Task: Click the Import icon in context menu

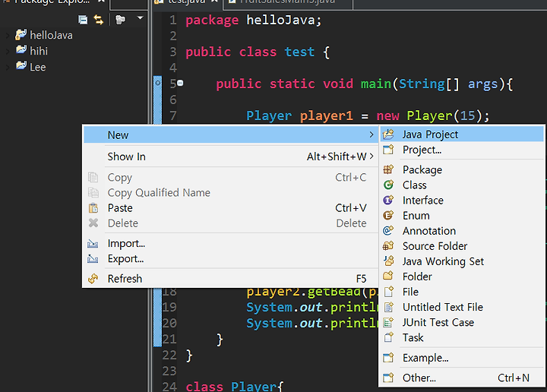Action: pos(93,243)
